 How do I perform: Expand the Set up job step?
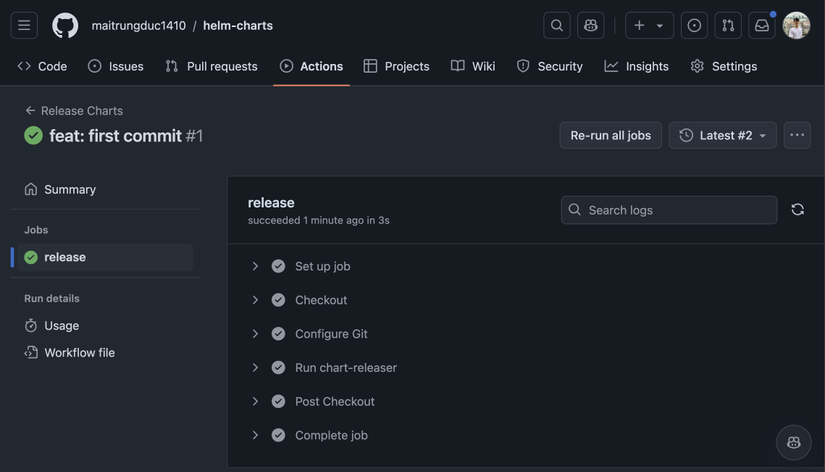(255, 266)
